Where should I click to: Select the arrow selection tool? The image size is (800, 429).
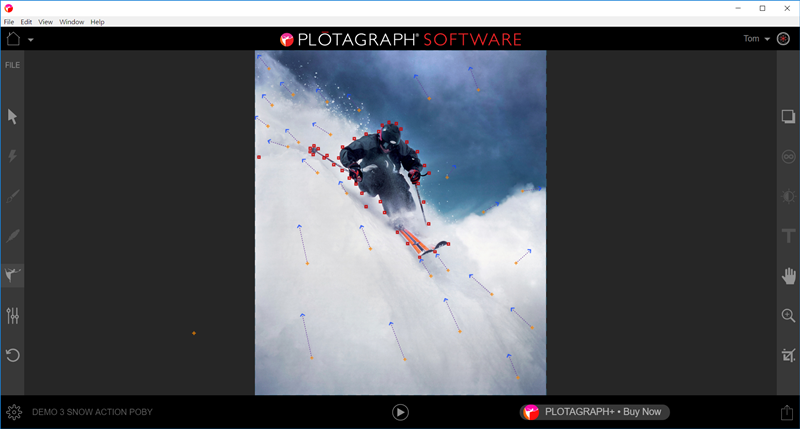(12, 117)
